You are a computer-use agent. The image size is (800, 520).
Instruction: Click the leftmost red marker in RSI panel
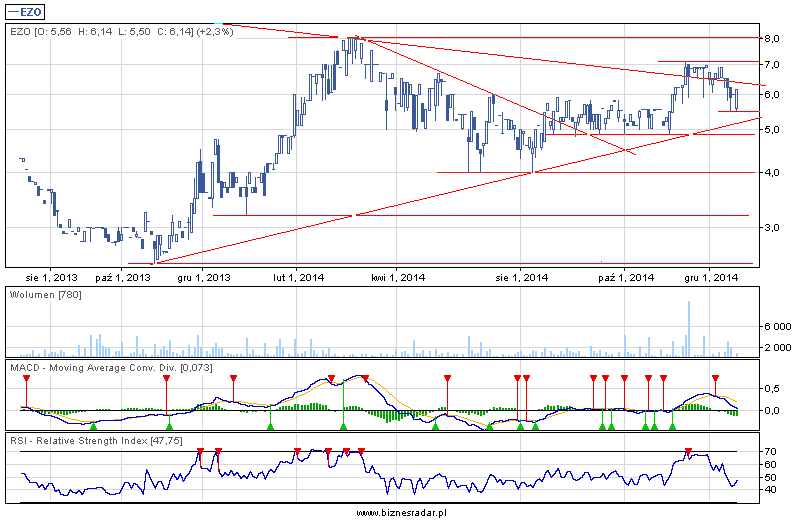click(200, 451)
